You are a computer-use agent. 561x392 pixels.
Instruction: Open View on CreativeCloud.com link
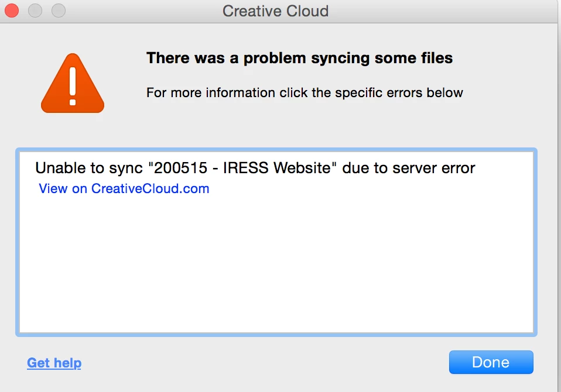[x=124, y=188]
